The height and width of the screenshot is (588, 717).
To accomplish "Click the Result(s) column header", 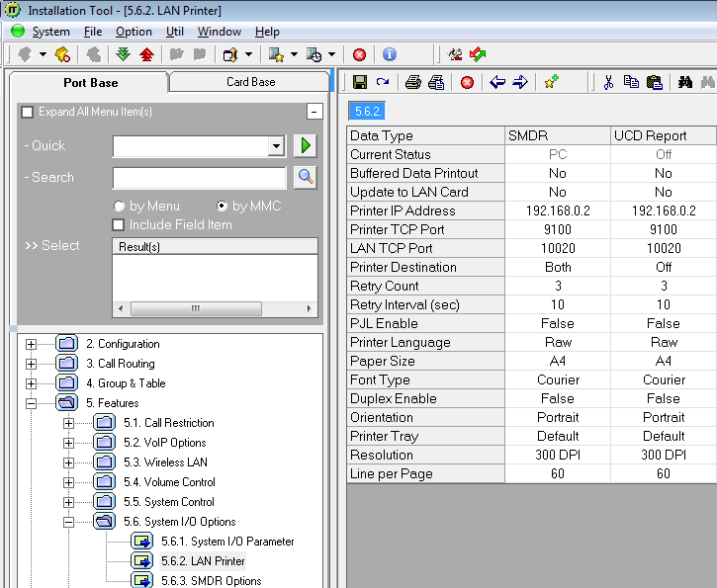I will point(215,247).
